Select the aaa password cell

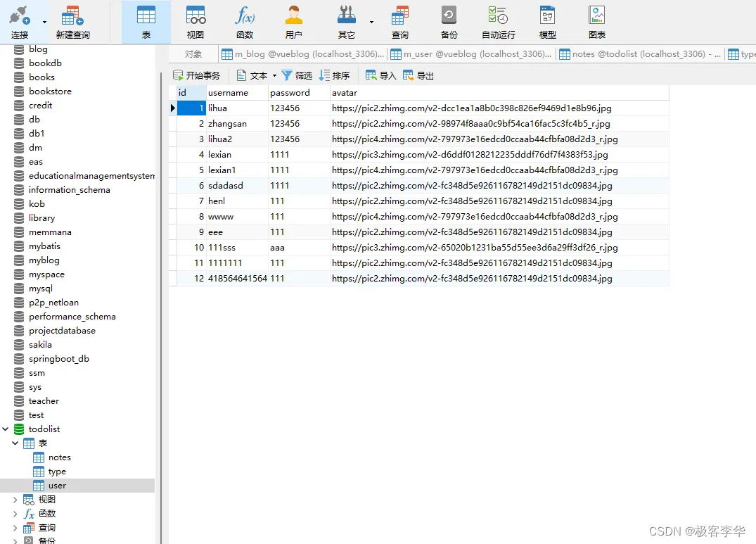pyautogui.click(x=299, y=248)
